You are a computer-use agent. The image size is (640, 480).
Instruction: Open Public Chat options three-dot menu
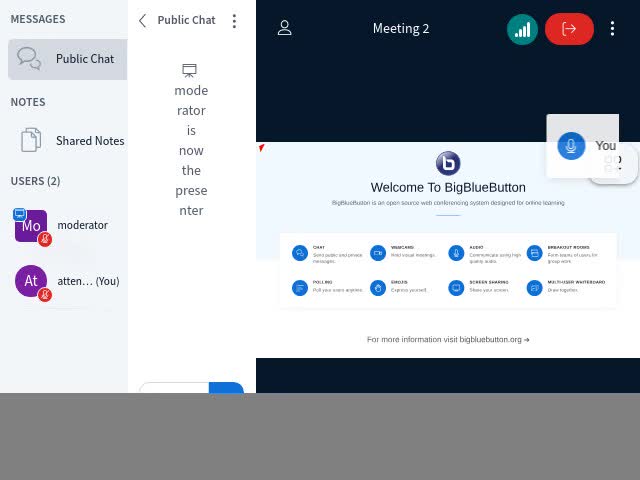coord(234,21)
